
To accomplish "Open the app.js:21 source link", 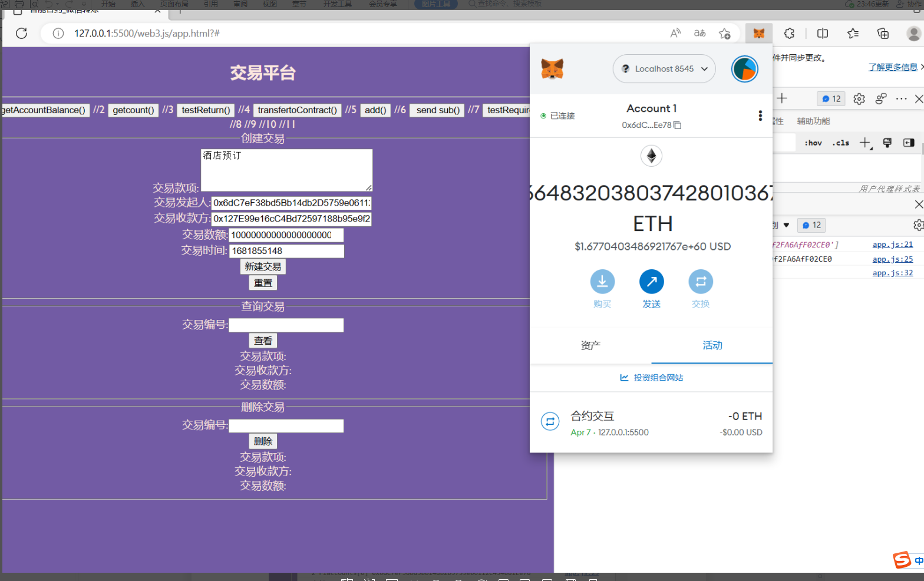I will point(892,245).
